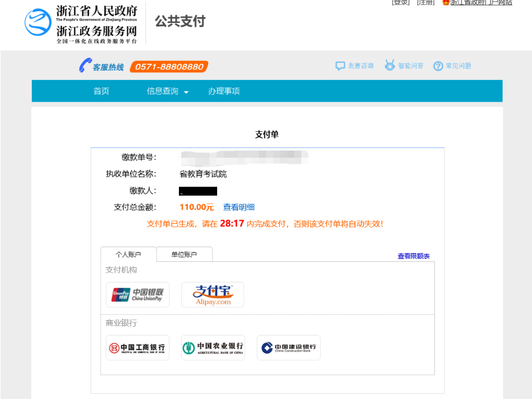Expand the 信息查询 dropdown menu
The height and width of the screenshot is (399, 532).
pyautogui.click(x=168, y=91)
